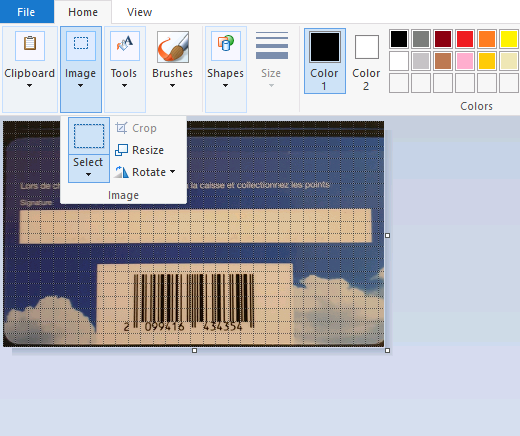
Task: Open the Shapes gallery icon
Action: tap(226, 46)
